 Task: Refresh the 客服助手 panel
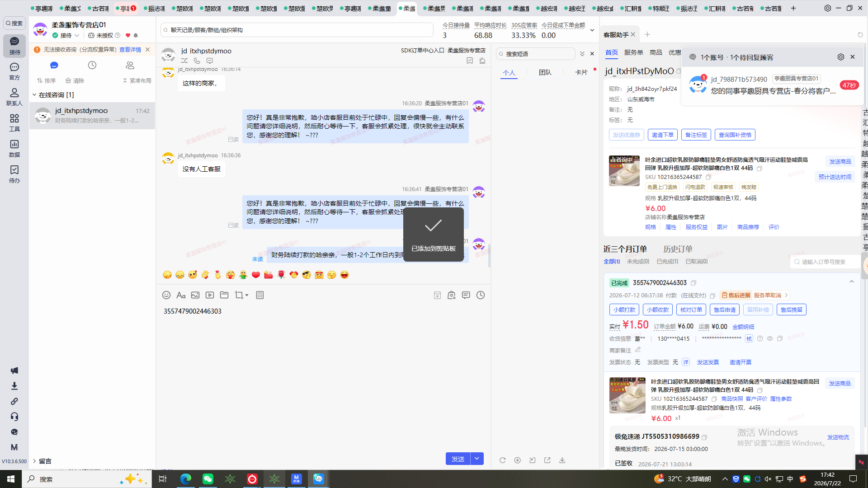coord(860,35)
